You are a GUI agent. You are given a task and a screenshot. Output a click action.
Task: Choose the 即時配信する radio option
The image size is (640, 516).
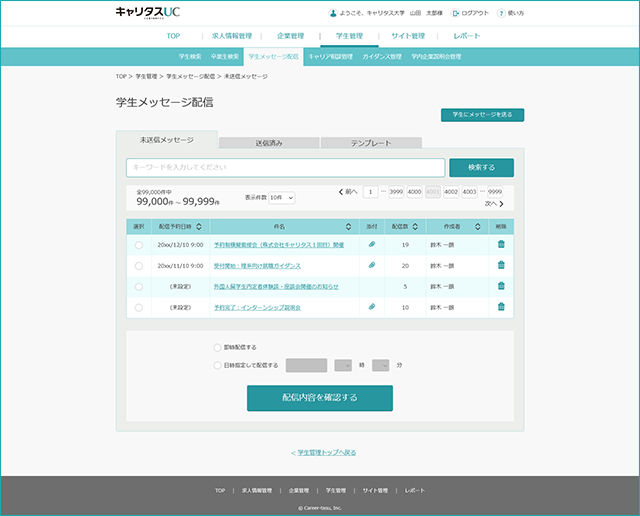pos(217,347)
